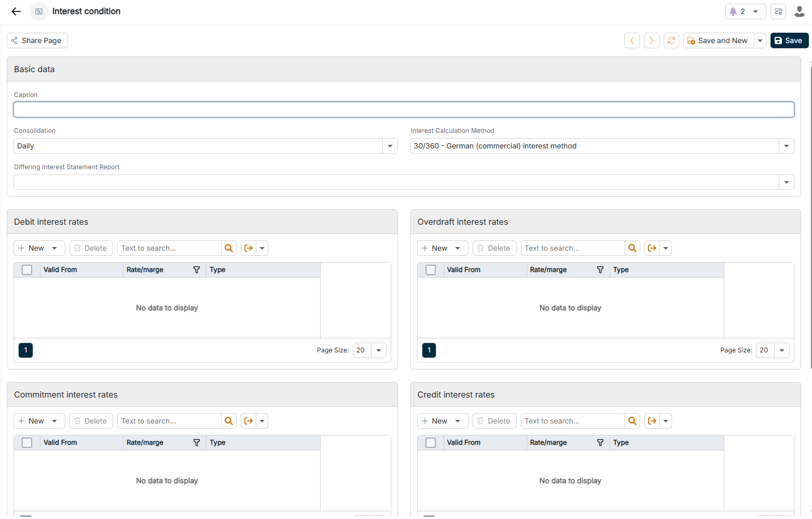
Task: Open the user profile icon
Action: tap(800, 11)
